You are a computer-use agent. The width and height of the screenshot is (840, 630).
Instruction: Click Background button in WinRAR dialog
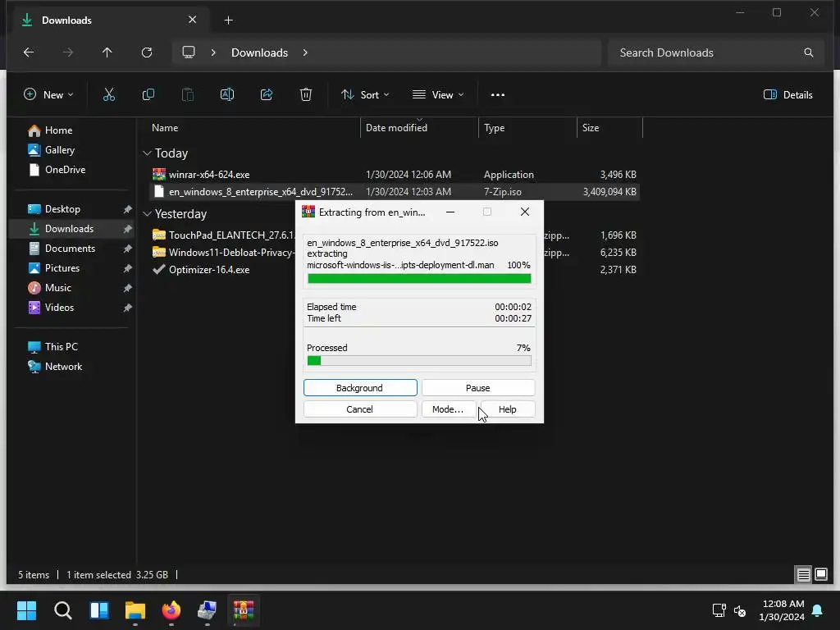360,388
